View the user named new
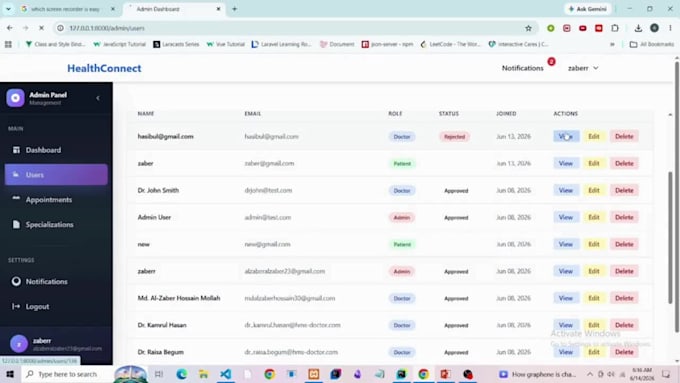 click(x=566, y=244)
